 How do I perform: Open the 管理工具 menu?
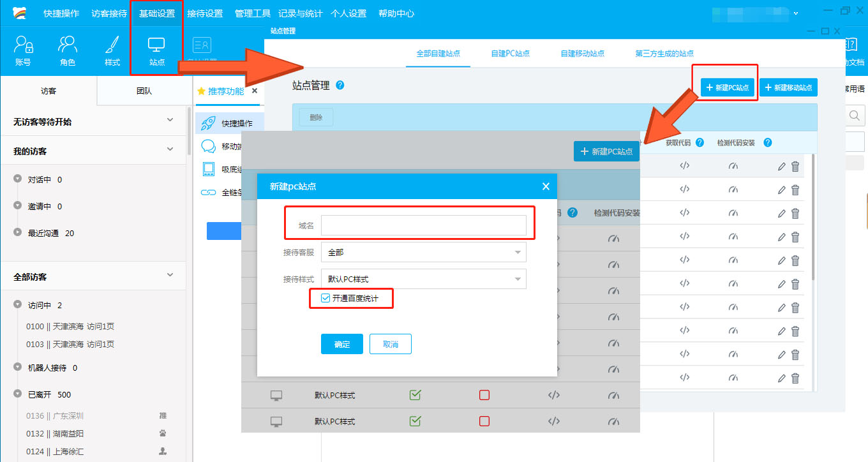(253, 13)
